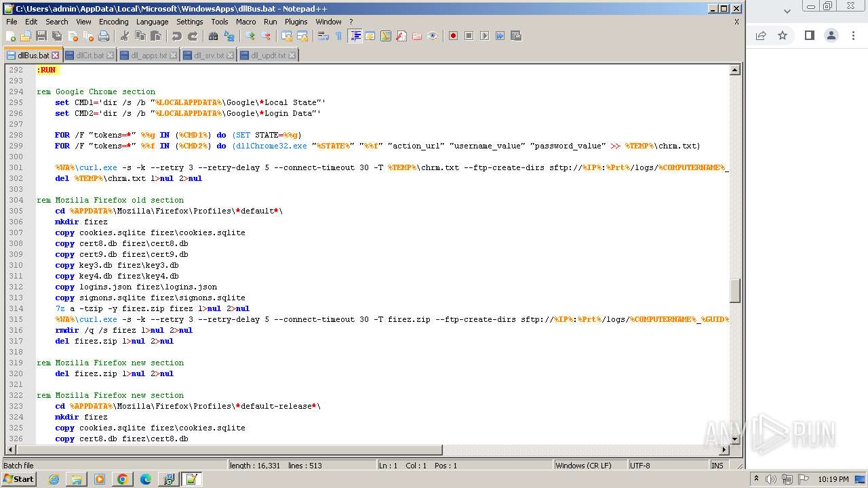Screen dimensions: 868x488
Task: Print the document with printer icon
Action: (x=104, y=36)
